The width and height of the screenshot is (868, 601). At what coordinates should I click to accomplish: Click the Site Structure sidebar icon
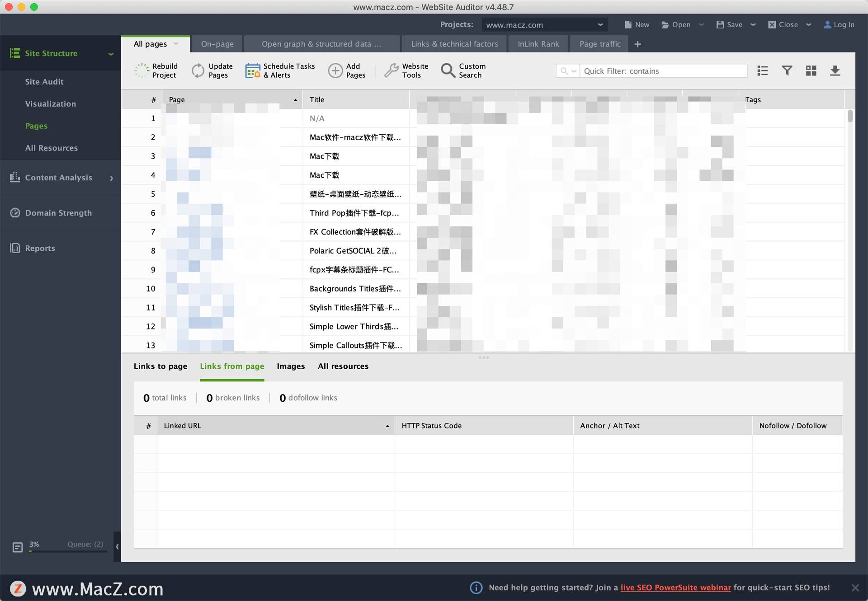[x=15, y=53]
